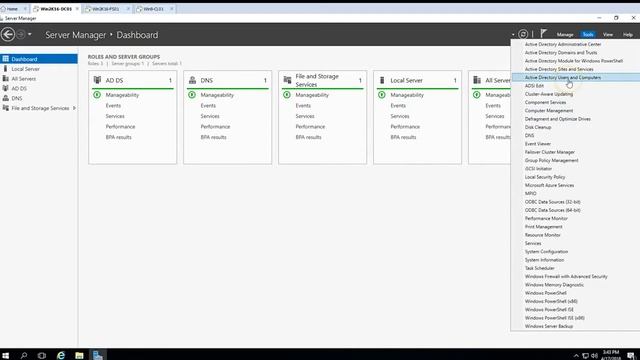This screenshot has width=640, height=360.
Task: Open File Explorer from taskbar
Action: (79, 356)
